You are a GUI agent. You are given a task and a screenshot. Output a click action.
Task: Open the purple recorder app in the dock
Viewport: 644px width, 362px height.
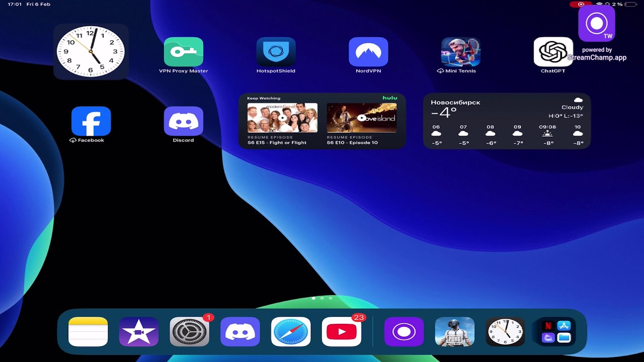pos(404,332)
